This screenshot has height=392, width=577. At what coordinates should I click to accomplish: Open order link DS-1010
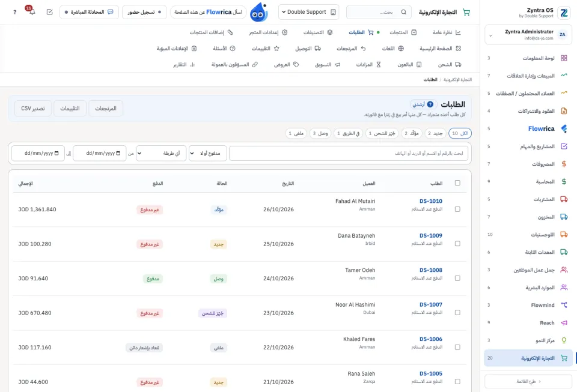coord(430,201)
